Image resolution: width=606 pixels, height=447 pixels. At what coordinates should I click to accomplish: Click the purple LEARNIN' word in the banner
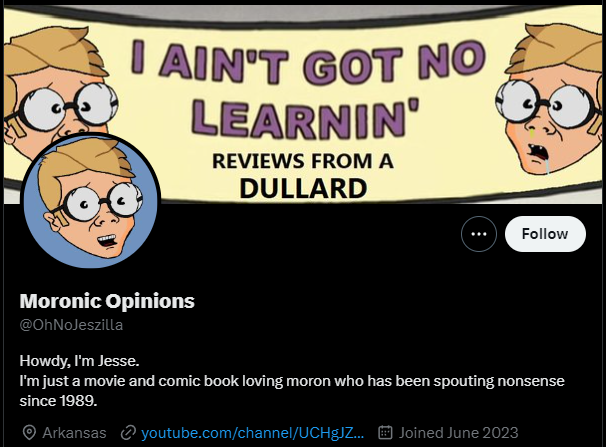pos(305,118)
